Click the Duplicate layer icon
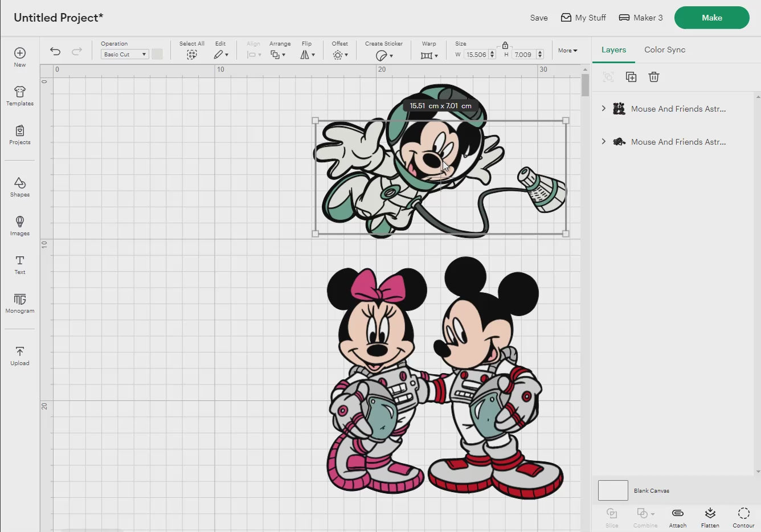Screen dimensions: 761x532 [631, 77]
